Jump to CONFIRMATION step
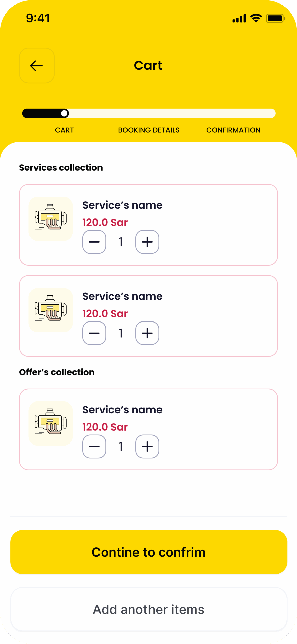Image resolution: width=297 pixels, height=644 pixels. [x=233, y=130]
